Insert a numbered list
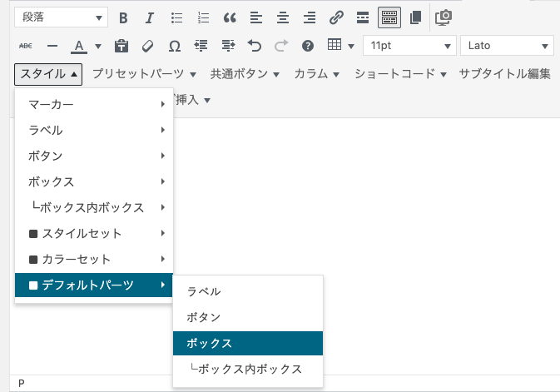 203,17
